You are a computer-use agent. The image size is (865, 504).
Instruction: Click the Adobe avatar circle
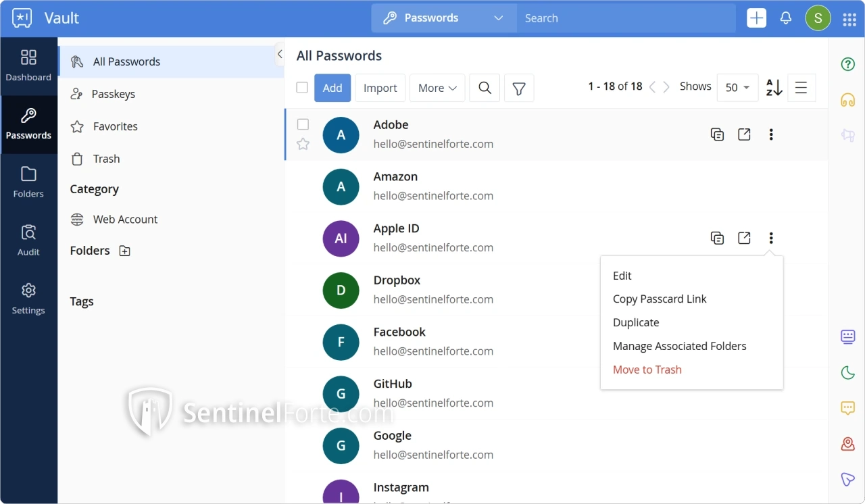coord(341,134)
